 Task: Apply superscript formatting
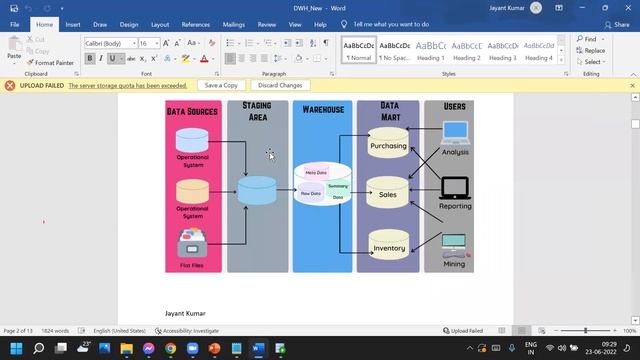[154, 59]
